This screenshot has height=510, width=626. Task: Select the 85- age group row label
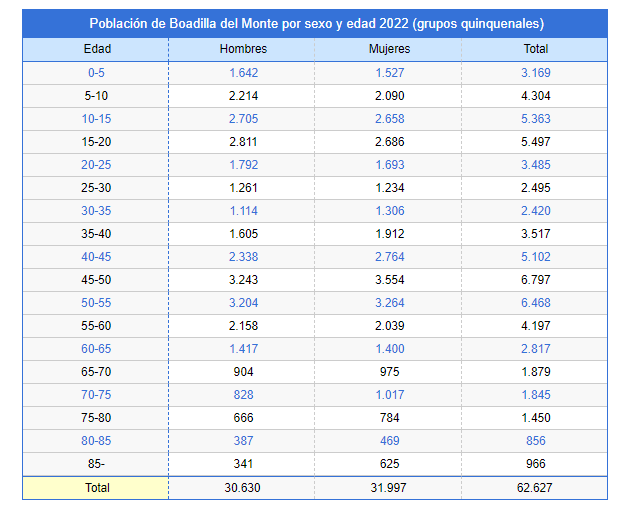(x=97, y=464)
